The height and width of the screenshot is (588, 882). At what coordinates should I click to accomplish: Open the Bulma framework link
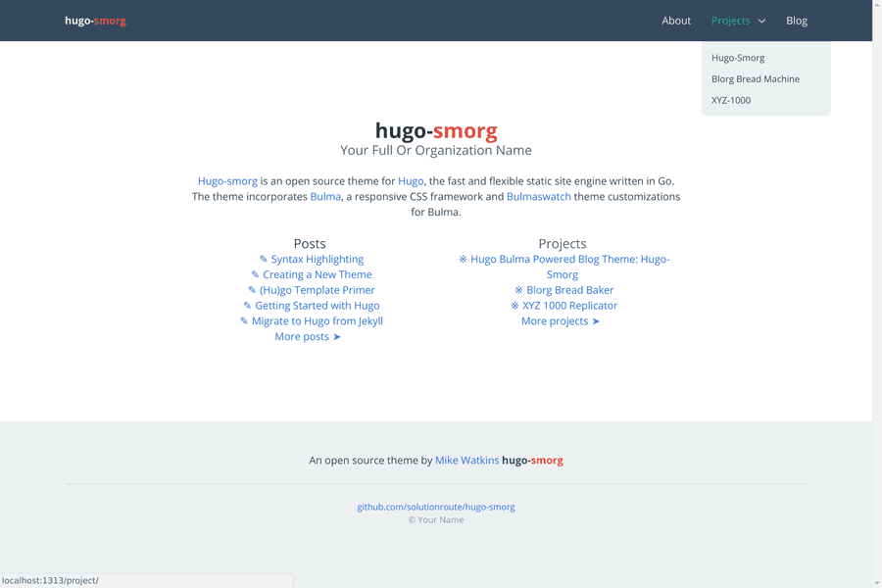[325, 196]
